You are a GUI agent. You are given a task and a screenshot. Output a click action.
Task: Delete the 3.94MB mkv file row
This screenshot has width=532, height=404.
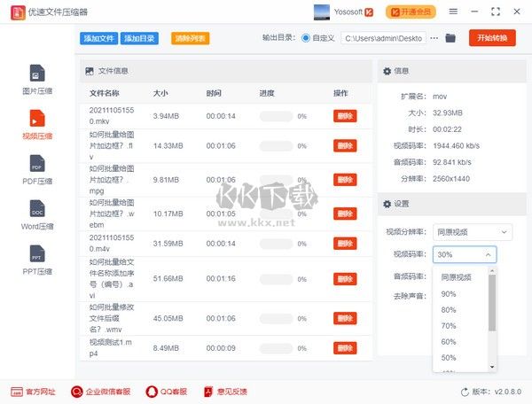345,116
